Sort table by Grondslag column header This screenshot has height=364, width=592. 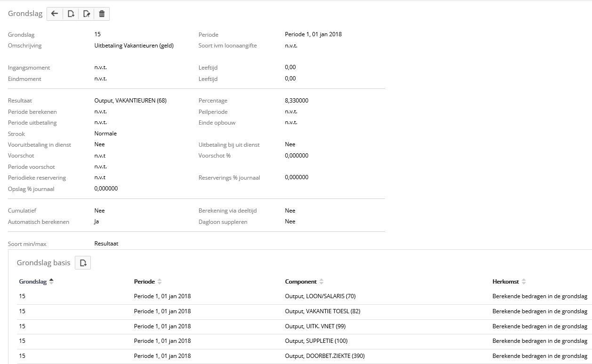point(32,282)
